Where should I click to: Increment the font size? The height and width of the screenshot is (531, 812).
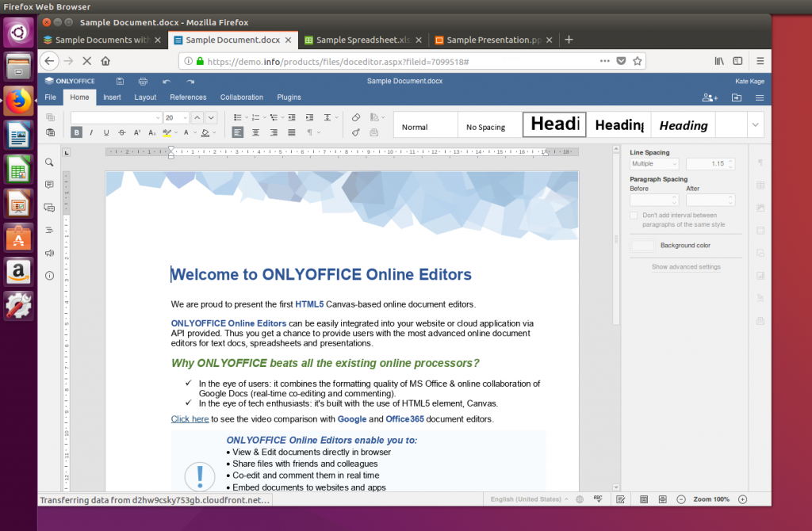click(197, 117)
